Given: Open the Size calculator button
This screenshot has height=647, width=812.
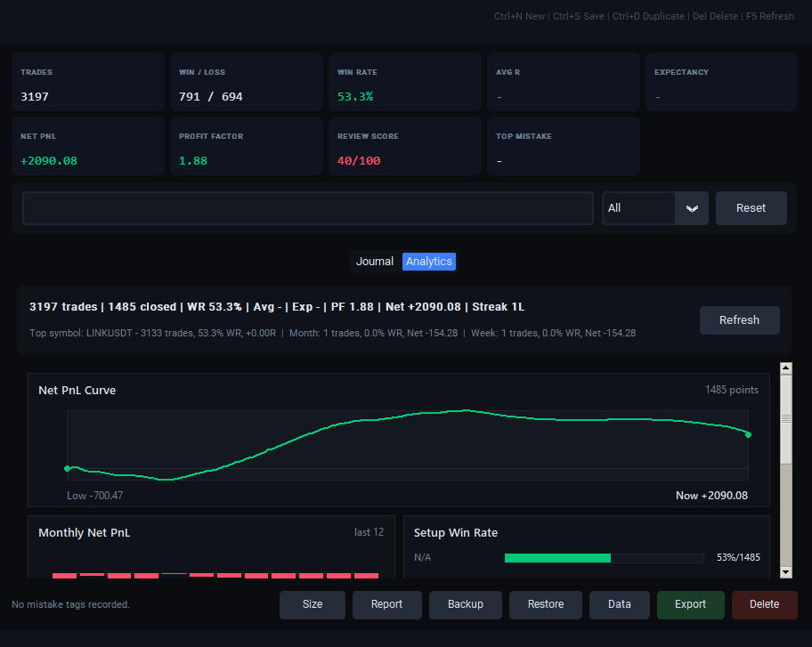Looking at the screenshot, I should click(x=313, y=604).
